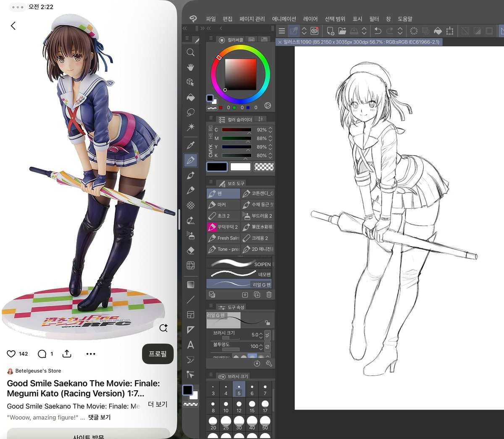This screenshot has width=504, height=439.
Task: Select the Decoration mesh tool
Action: [190, 205]
